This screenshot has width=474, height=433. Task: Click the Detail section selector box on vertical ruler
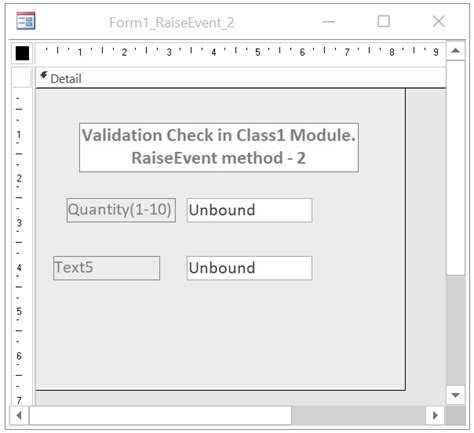22,78
